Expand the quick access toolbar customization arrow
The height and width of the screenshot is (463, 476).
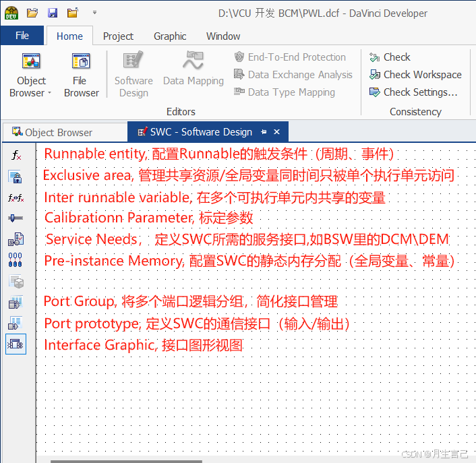[94, 13]
